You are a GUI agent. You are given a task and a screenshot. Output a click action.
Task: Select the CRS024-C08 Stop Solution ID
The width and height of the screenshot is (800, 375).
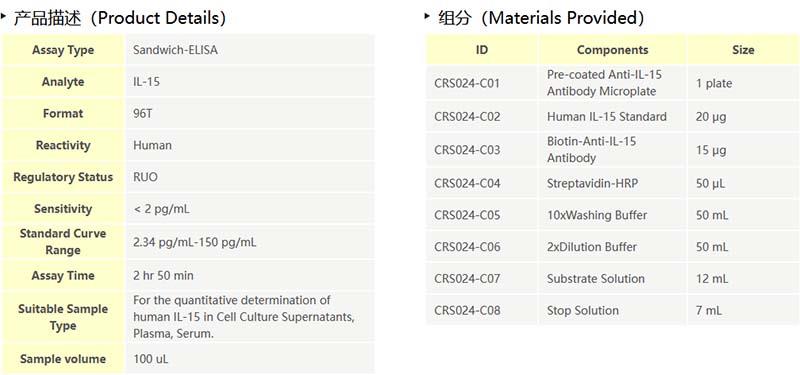(467, 310)
